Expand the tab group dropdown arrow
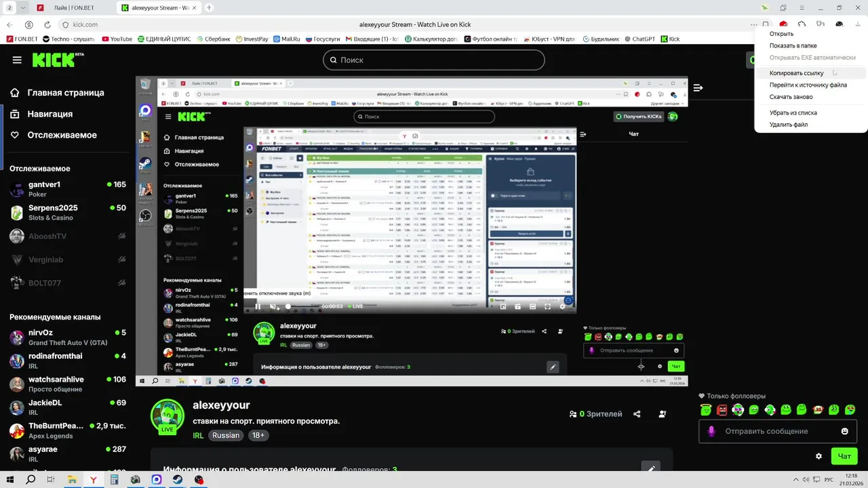 [x=24, y=7]
